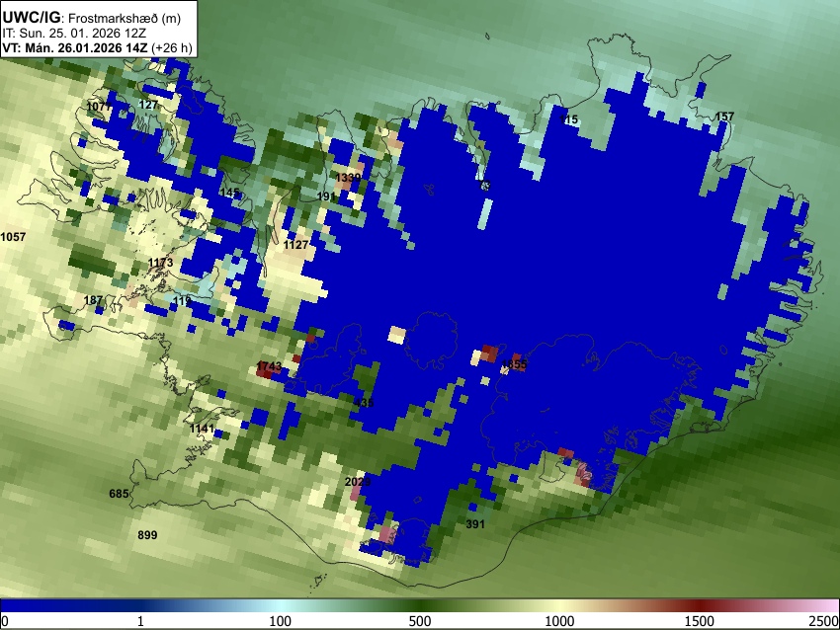The image size is (840, 630).
Task: Click the map value label 127
Action: (148, 105)
